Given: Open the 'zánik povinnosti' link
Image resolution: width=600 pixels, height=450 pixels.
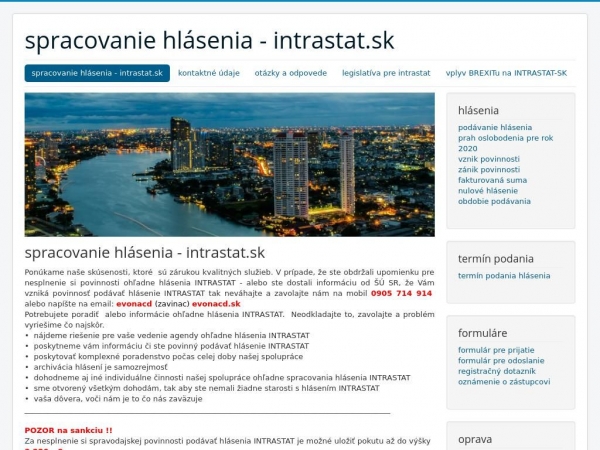Looking at the screenshot, I should (x=489, y=170).
